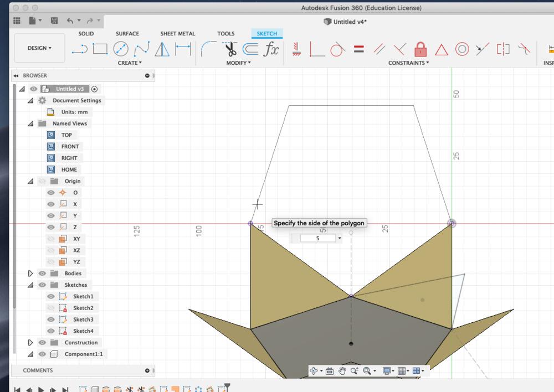Expand the Bodies folder in browser

(x=31, y=273)
